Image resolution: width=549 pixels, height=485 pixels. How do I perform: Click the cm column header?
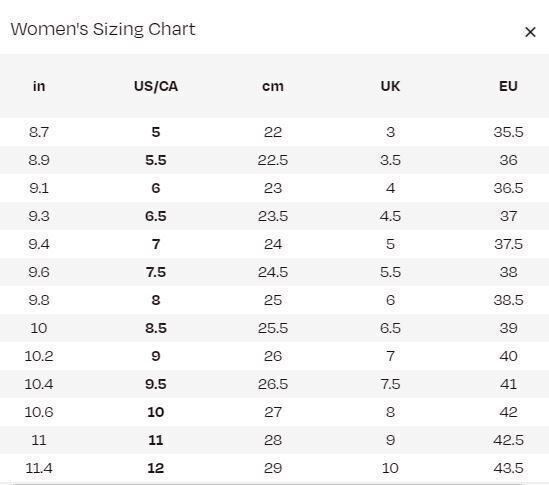273,86
